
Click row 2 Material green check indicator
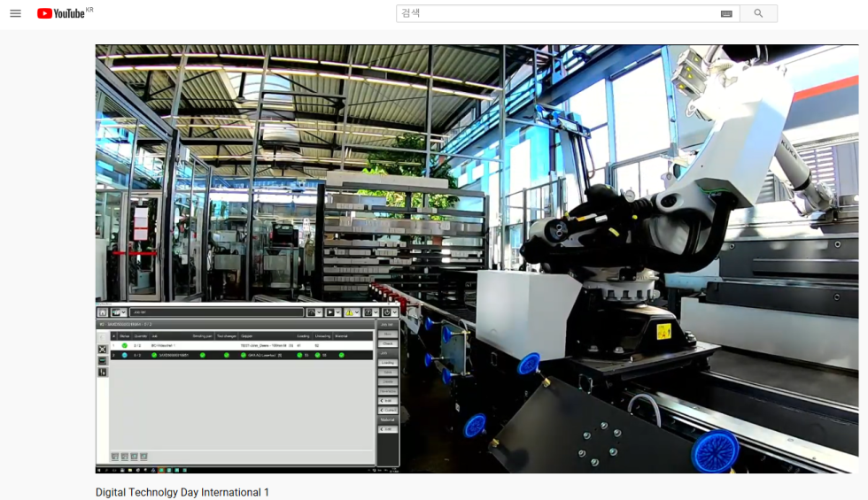click(x=342, y=355)
